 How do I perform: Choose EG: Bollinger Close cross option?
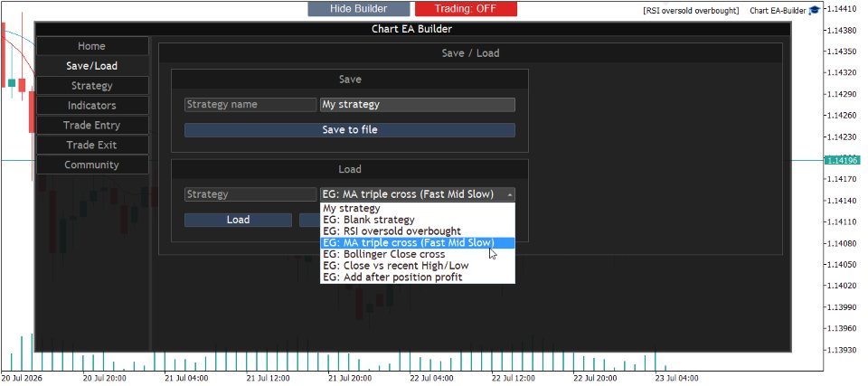(x=418, y=254)
